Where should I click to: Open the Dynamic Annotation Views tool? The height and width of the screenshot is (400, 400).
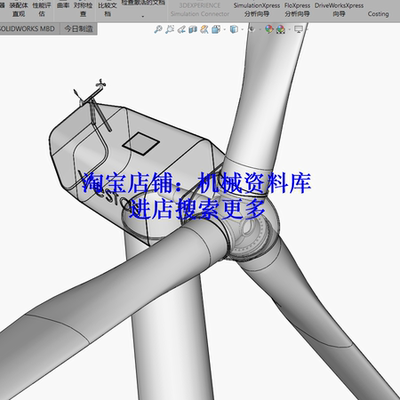(204, 29)
